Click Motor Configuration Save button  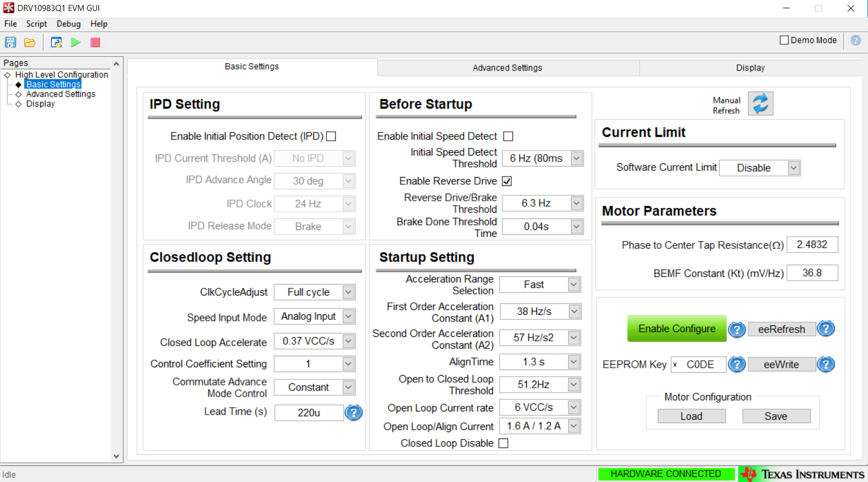pos(776,416)
